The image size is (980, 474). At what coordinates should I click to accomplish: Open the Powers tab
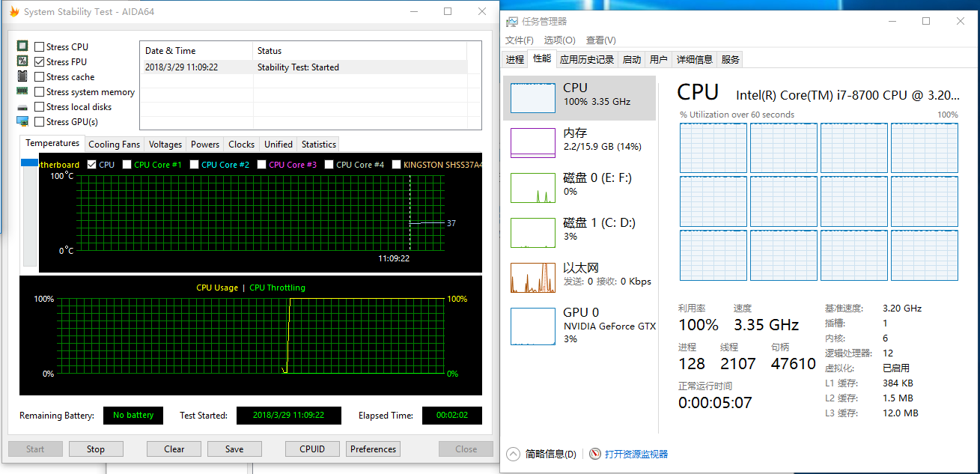[204, 144]
